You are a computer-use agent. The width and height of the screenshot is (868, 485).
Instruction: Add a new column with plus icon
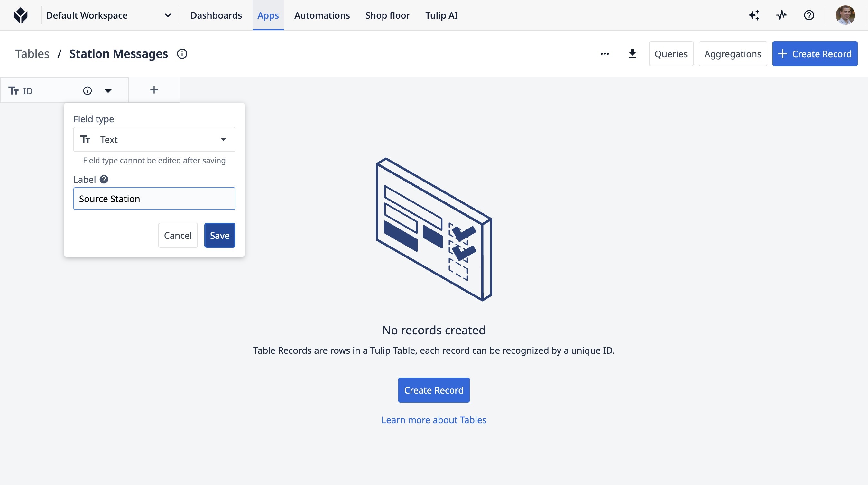tap(154, 90)
